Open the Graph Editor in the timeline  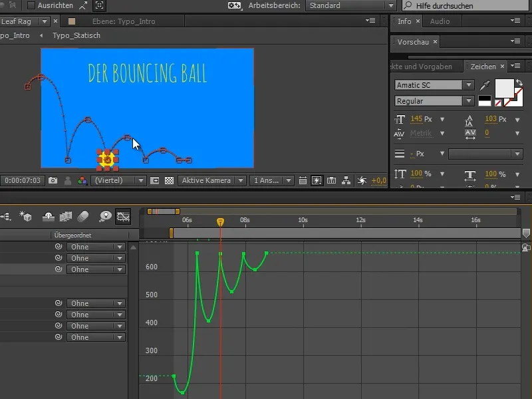pyautogui.click(x=123, y=216)
